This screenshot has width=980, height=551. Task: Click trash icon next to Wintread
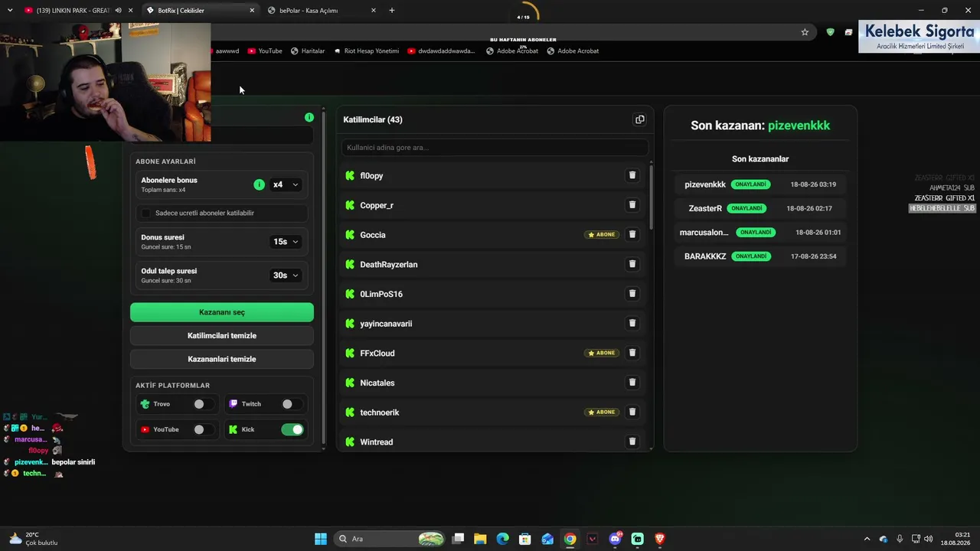pos(632,442)
